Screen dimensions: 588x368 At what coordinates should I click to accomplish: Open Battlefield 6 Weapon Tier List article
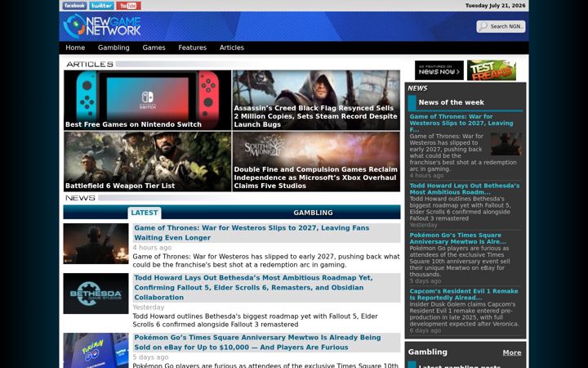[x=147, y=161]
